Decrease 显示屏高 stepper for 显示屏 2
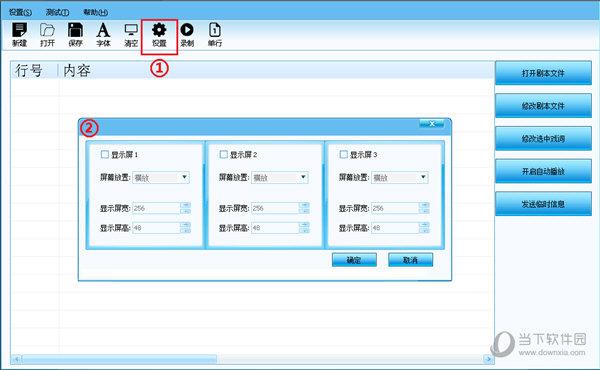The image size is (600, 370). pyautogui.click(x=304, y=231)
